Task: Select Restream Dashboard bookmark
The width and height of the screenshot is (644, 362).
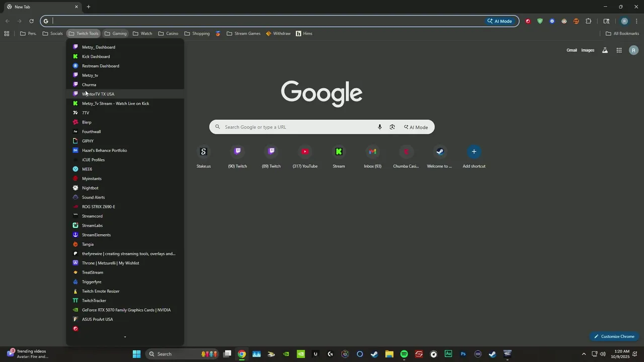Action: [125, 66]
